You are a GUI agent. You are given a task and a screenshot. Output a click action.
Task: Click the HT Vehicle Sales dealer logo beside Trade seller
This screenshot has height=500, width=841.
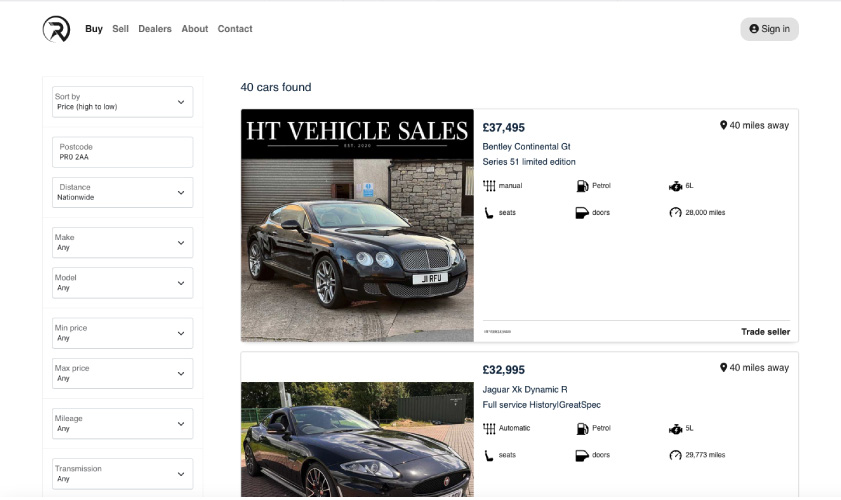[497, 332]
